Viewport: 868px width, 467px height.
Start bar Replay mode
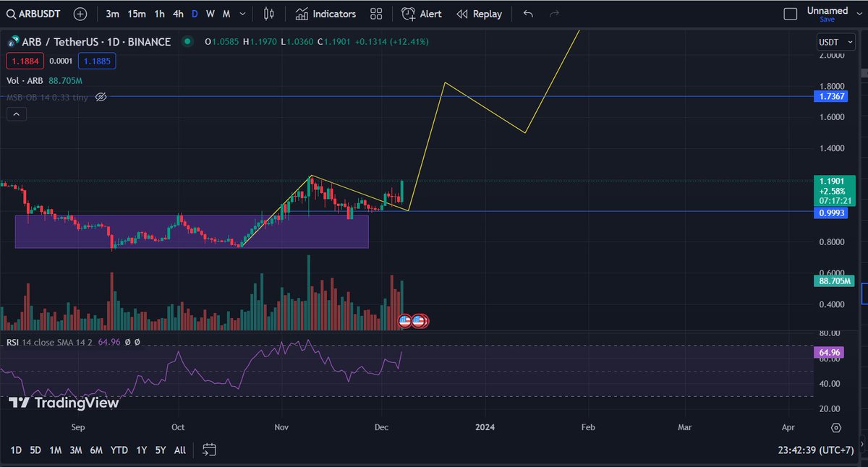pos(479,14)
